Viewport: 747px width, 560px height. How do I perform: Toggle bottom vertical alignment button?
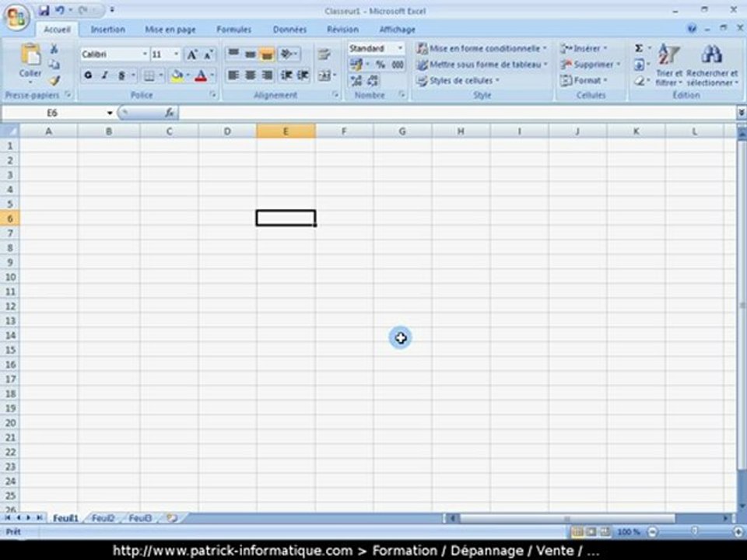pyautogui.click(x=267, y=54)
